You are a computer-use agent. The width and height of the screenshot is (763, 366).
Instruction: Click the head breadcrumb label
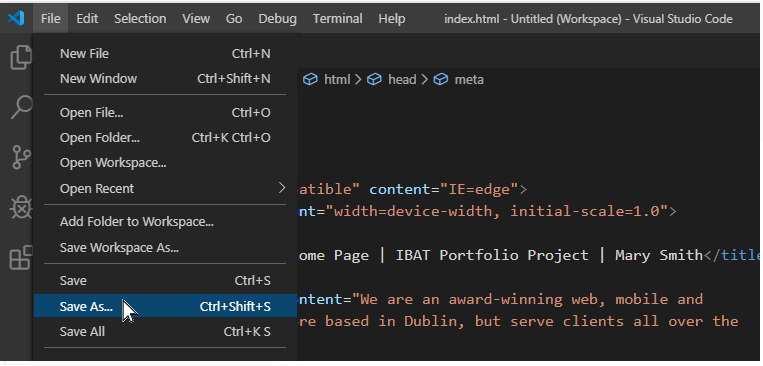click(x=402, y=79)
